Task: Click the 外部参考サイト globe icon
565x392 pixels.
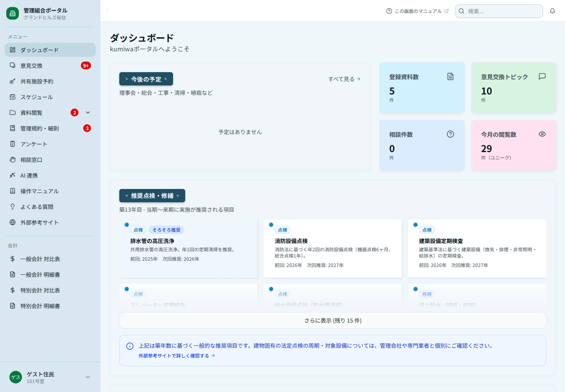Action: (x=13, y=222)
